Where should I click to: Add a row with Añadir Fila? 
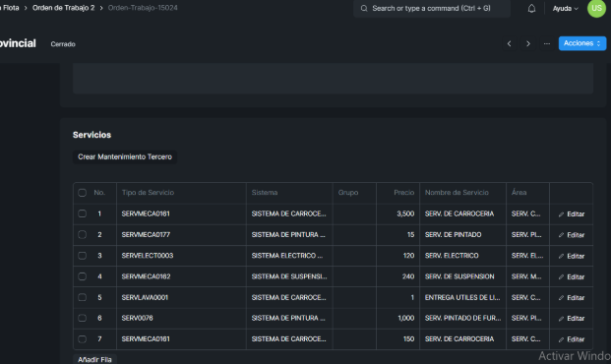coord(94,359)
